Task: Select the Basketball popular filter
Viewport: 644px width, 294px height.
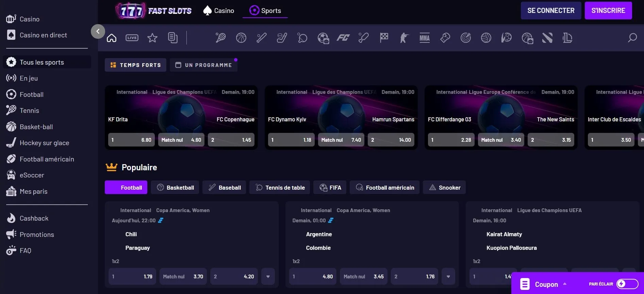Action: 175,188
